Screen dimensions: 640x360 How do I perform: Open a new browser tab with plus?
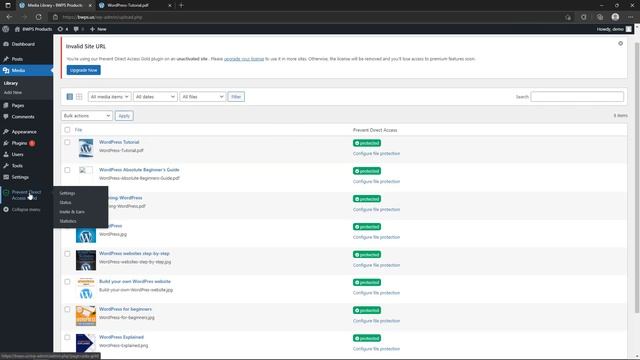(181, 5)
